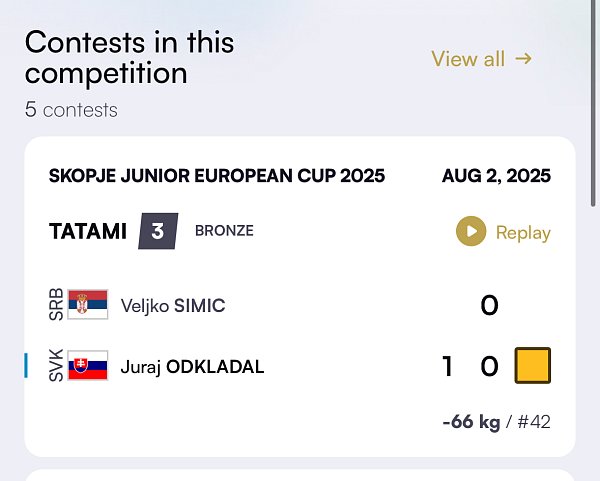Click the SRB country code
Screen dimensions: 600x481
click(x=56, y=304)
